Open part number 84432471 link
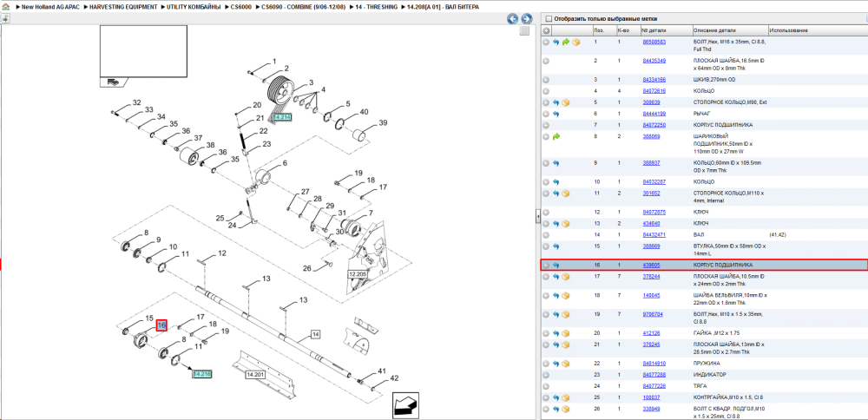 tap(654, 234)
